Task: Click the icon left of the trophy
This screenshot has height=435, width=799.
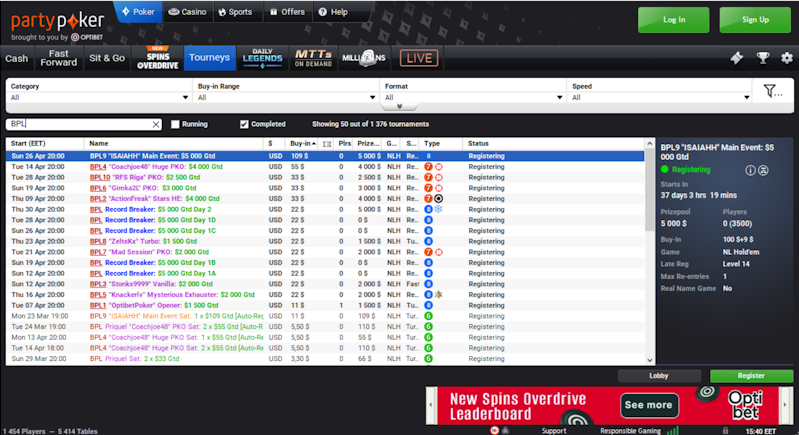Action: point(737,58)
